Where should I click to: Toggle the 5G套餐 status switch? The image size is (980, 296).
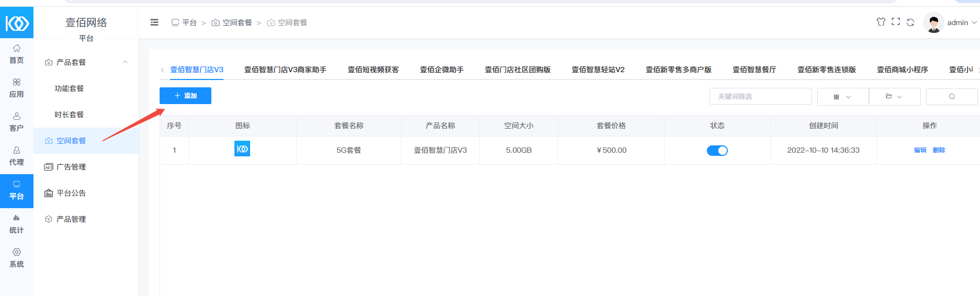click(717, 151)
